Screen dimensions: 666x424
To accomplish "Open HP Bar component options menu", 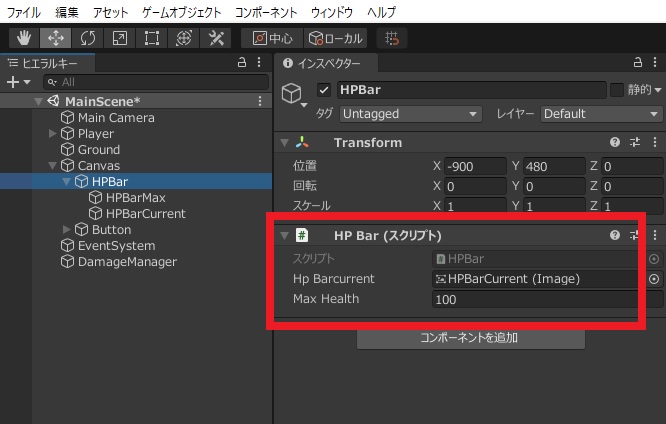I will 655,235.
